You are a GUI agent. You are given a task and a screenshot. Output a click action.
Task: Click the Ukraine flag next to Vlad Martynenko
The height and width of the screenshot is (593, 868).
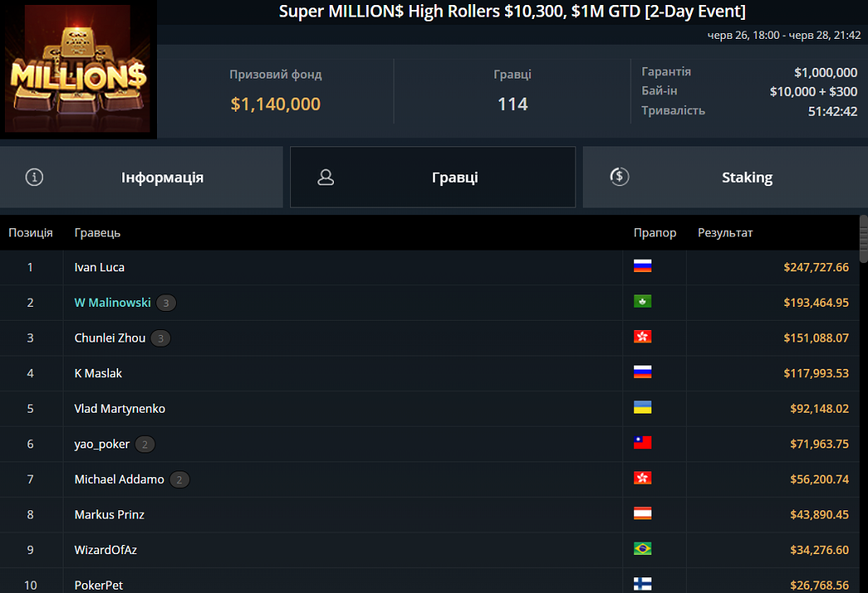click(x=643, y=407)
